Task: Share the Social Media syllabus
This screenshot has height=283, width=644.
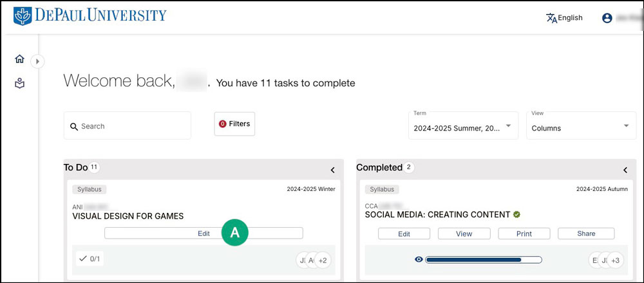Action: 586,233
